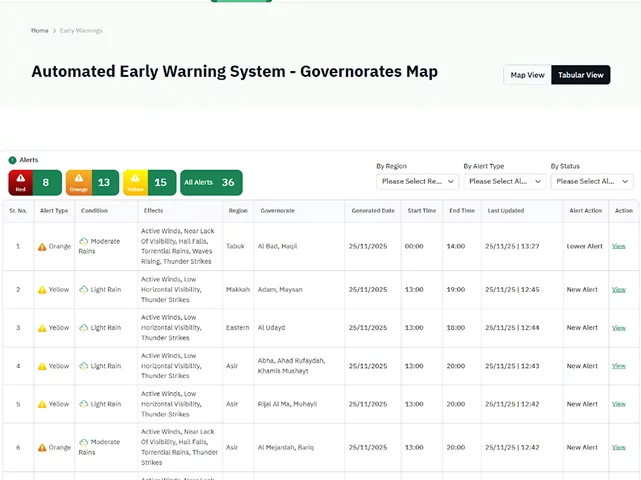This screenshot has width=641, height=480.
Task: Click last updated '25/11/25 | 12:43'
Action: (512, 366)
